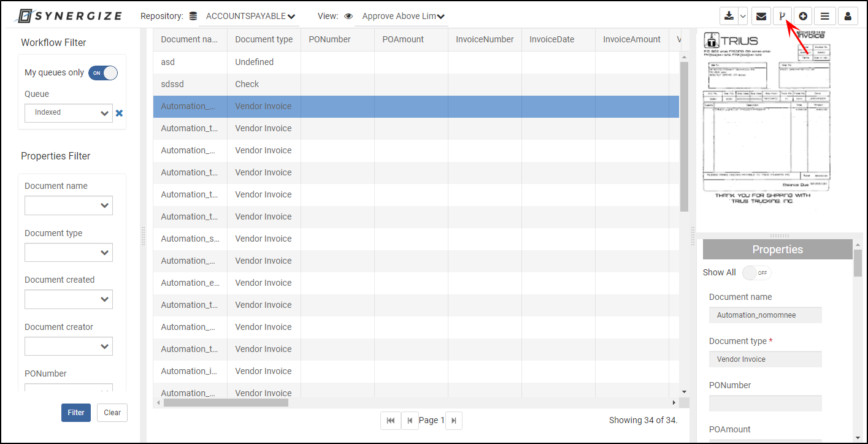Click the Clear button
Image resolution: width=868 pixels, height=444 pixels.
[x=112, y=413]
